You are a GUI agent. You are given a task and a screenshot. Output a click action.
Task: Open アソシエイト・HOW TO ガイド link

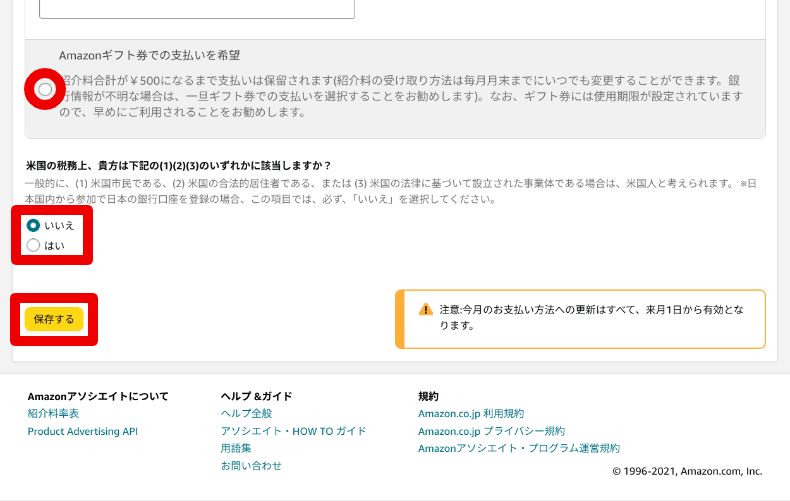(293, 431)
